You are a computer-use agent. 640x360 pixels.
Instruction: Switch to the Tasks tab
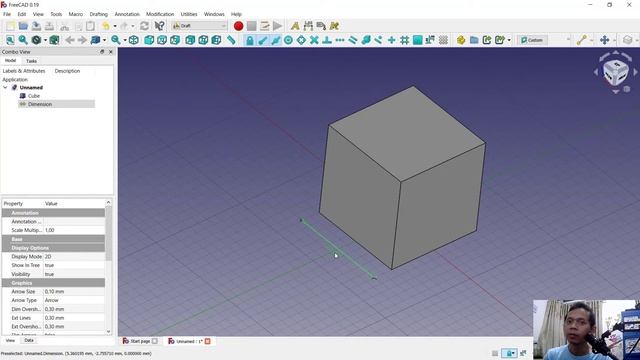pyautogui.click(x=31, y=61)
